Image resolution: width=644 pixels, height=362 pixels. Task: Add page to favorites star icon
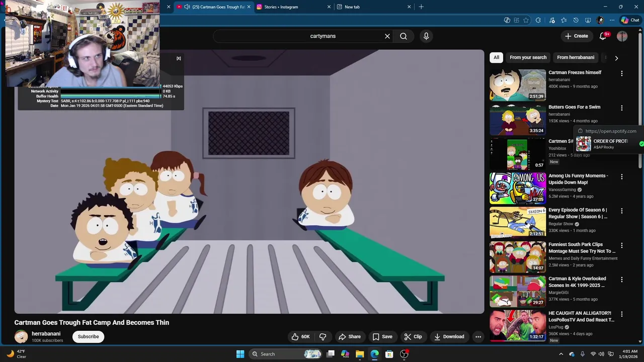pos(526,20)
